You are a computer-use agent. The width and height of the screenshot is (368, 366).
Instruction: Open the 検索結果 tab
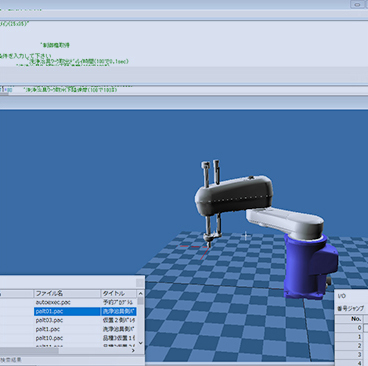(x=11, y=360)
